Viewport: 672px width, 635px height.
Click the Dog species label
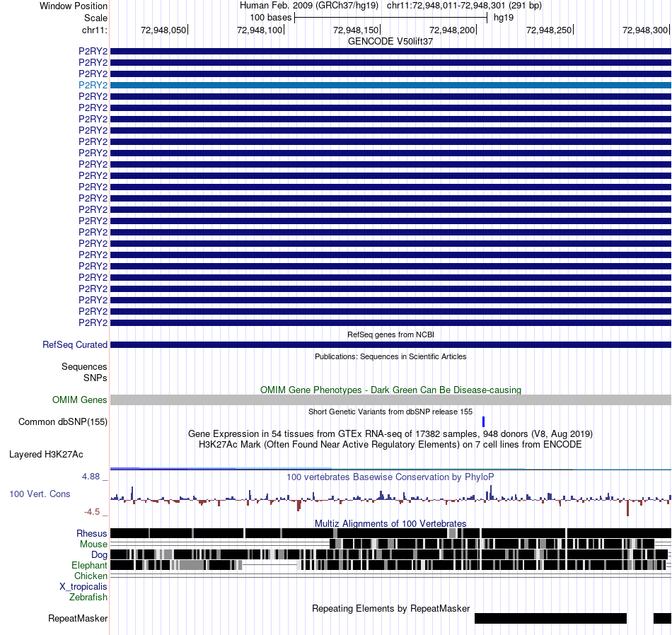(99, 555)
